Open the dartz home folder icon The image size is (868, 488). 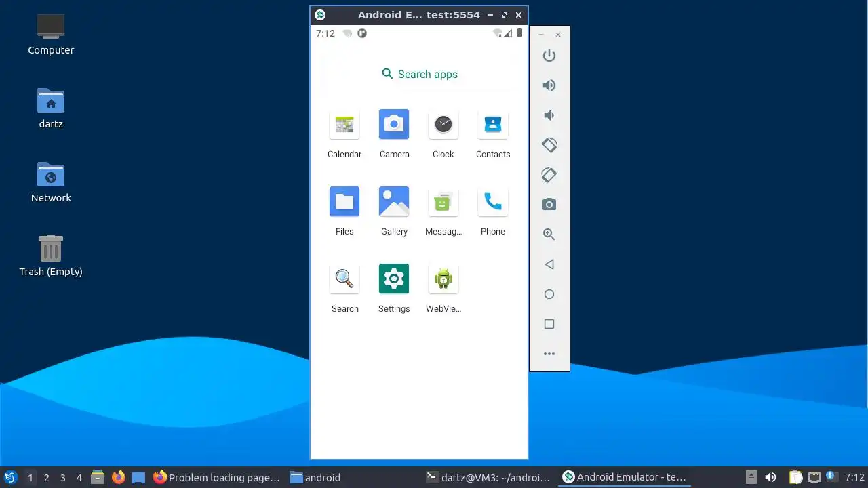click(51, 108)
